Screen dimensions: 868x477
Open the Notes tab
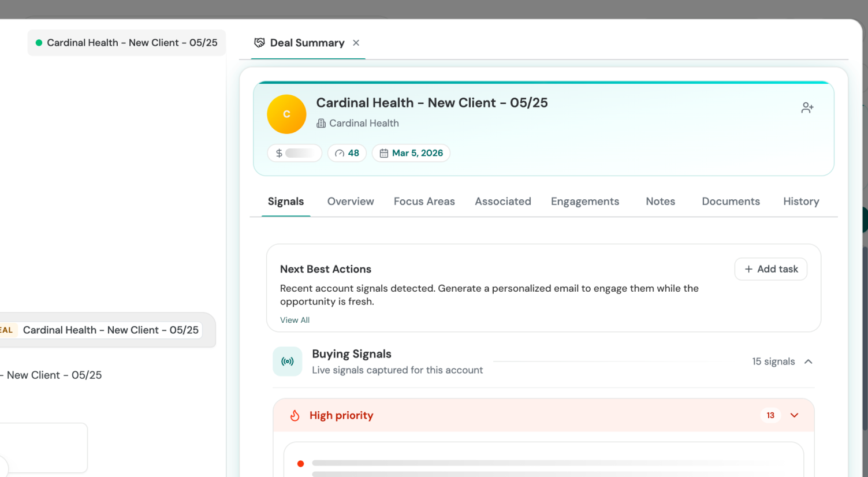tap(661, 202)
